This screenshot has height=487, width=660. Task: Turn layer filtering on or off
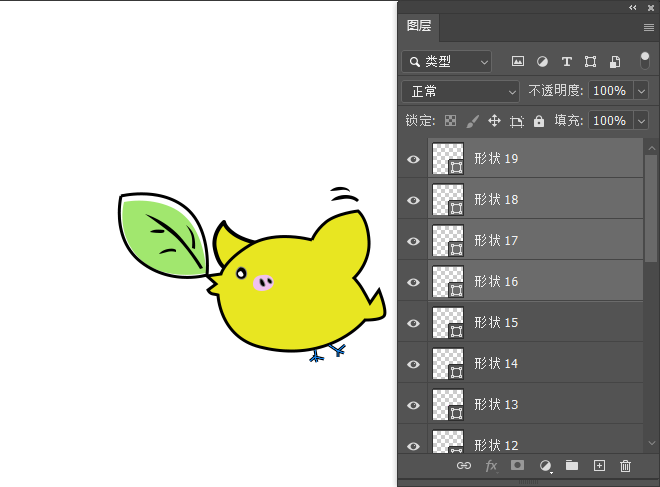[x=645, y=60]
